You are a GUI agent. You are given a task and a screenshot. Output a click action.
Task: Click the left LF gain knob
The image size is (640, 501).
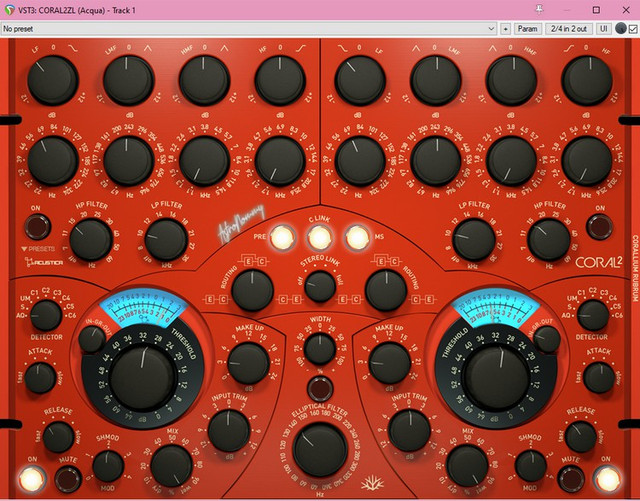click(x=53, y=80)
